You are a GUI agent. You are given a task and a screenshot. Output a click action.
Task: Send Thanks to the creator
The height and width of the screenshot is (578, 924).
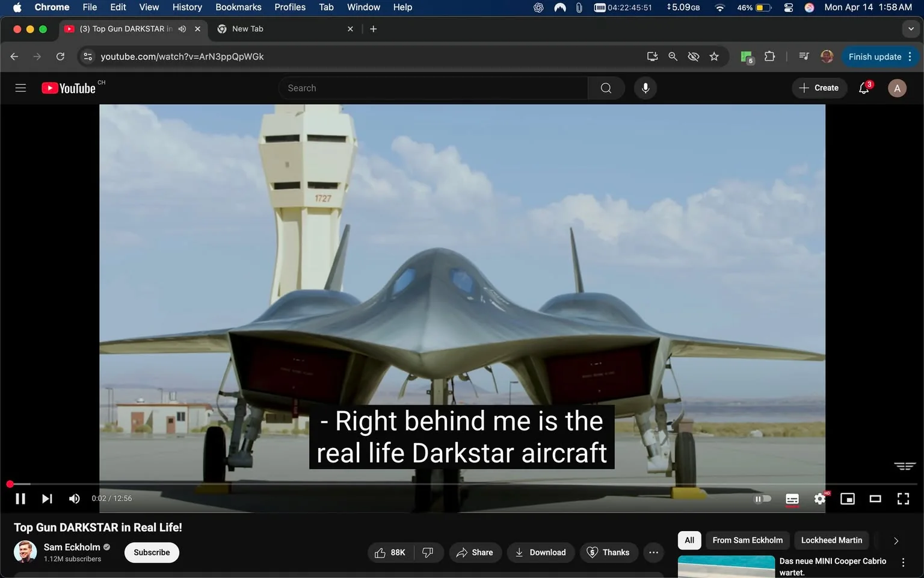coord(609,553)
